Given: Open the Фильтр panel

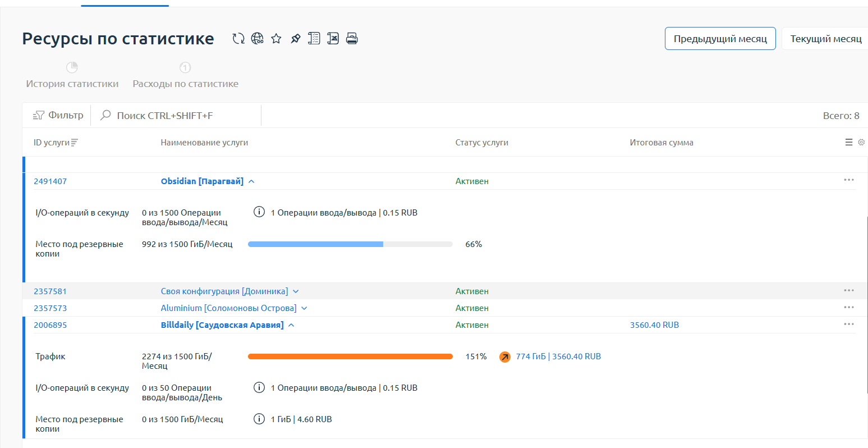Looking at the screenshot, I should (x=58, y=115).
